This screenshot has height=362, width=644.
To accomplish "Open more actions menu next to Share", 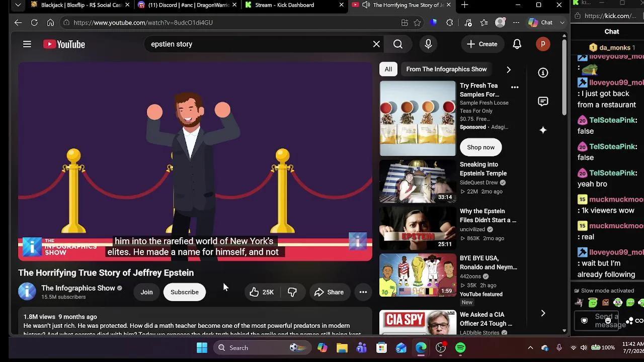I will [363, 292].
